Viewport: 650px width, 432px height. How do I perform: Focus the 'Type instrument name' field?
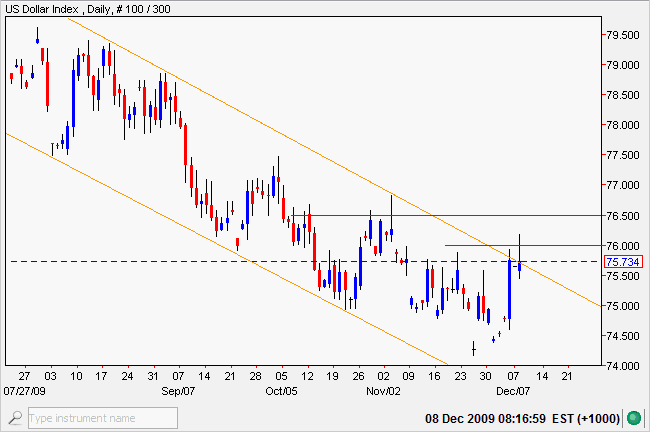click(103, 418)
